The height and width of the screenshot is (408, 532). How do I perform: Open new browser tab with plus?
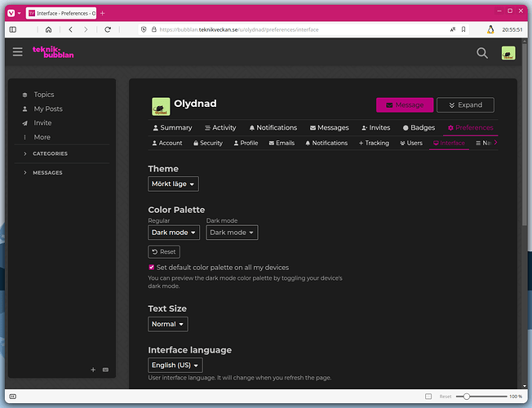click(x=103, y=13)
